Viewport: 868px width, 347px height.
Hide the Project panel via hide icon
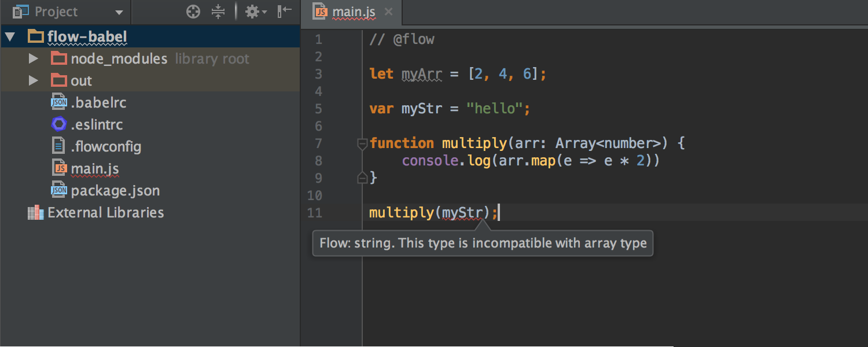tap(283, 11)
